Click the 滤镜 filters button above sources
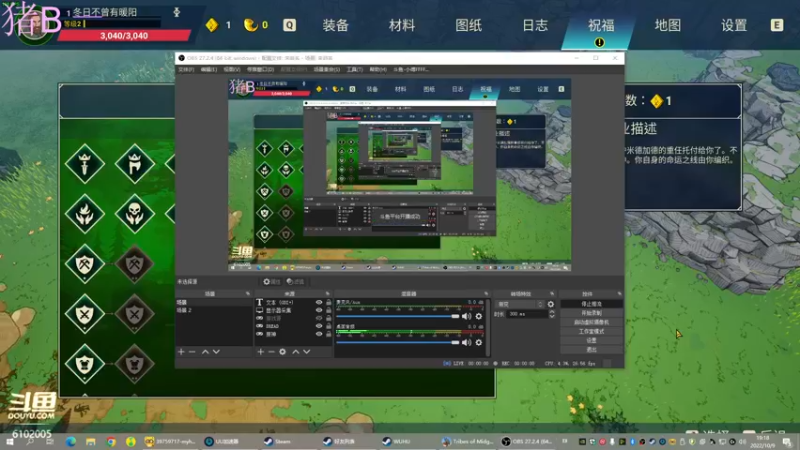The width and height of the screenshot is (800, 450). click(x=294, y=282)
